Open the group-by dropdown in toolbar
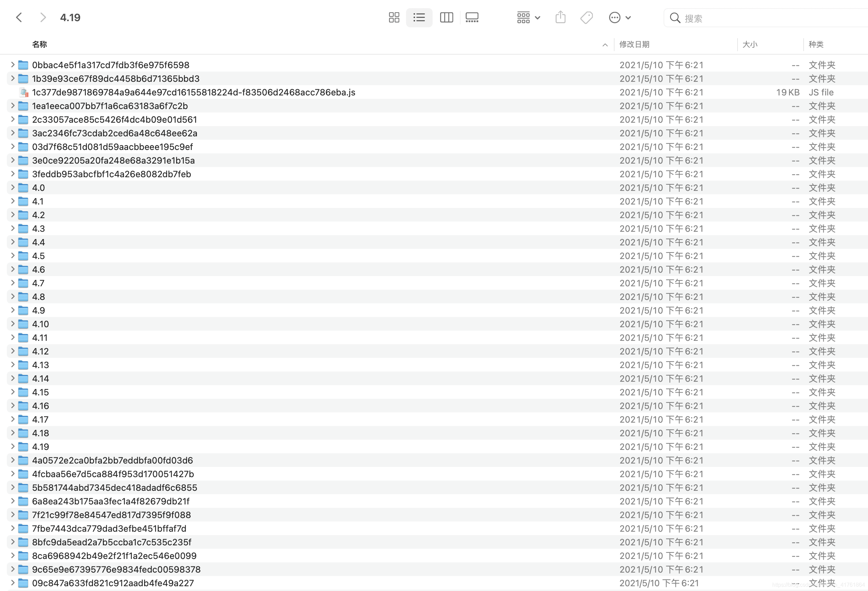This screenshot has height=591, width=868. coord(528,18)
